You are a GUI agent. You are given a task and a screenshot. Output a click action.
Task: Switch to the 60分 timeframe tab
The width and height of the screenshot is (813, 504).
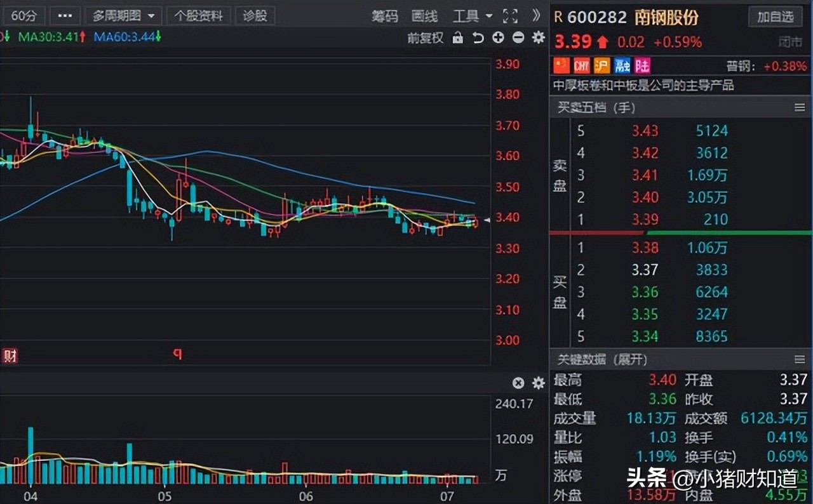(24, 16)
